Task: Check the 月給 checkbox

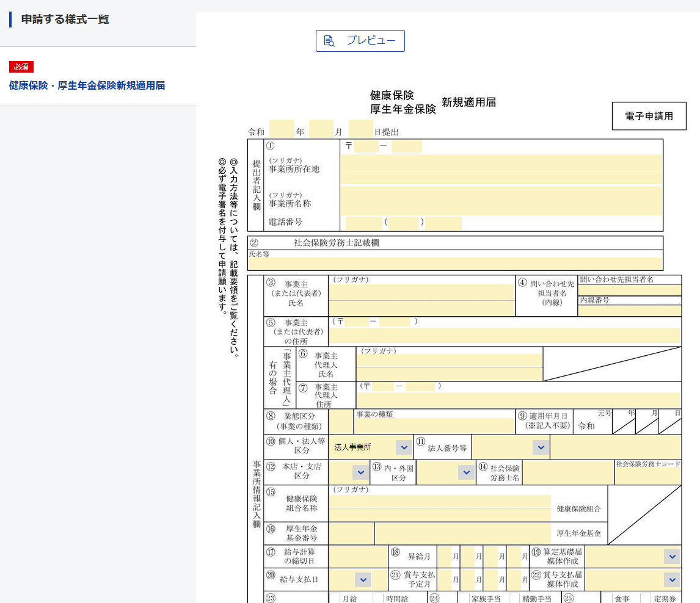Action: pyautogui.click(x=335, y=598)
